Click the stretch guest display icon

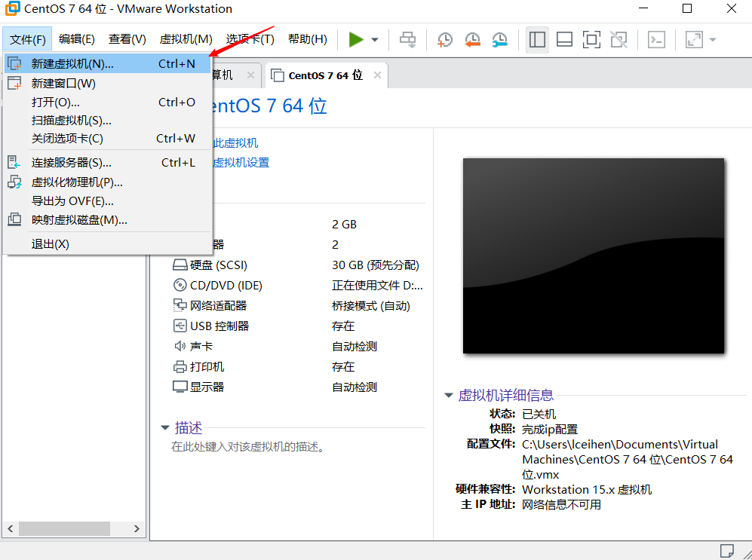(694, 40)
